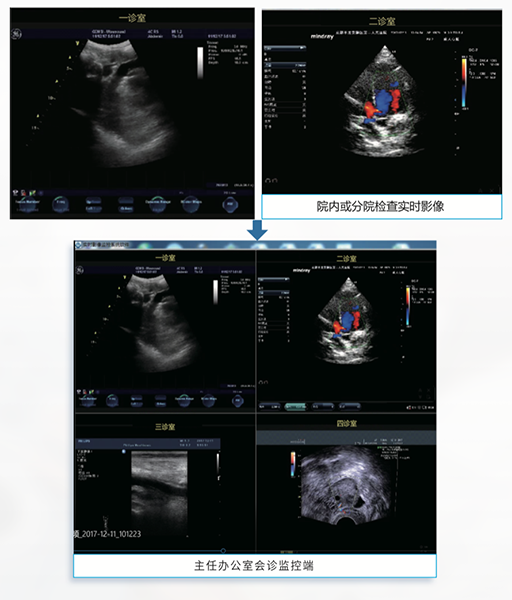Click the Doppler color scale in top-right 二诊室
This screenshot has width=512, height=600.
click(464, 82)
